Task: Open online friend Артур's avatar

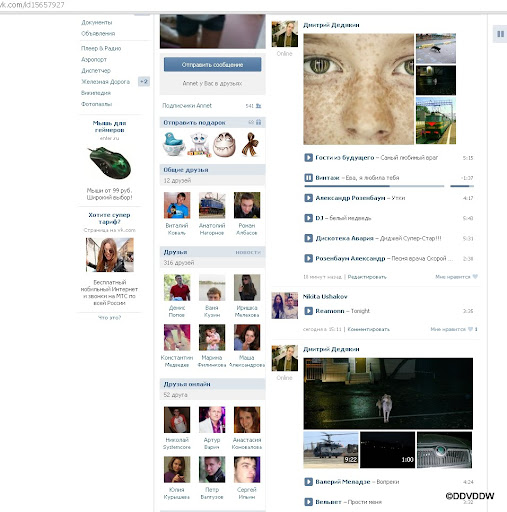Action: (x=212, y=420)
